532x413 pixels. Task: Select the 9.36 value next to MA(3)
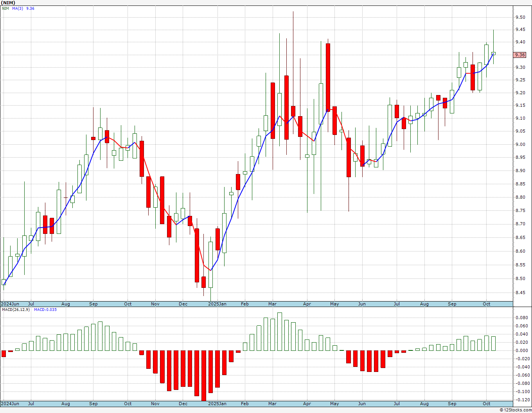[x=30, y=9]
